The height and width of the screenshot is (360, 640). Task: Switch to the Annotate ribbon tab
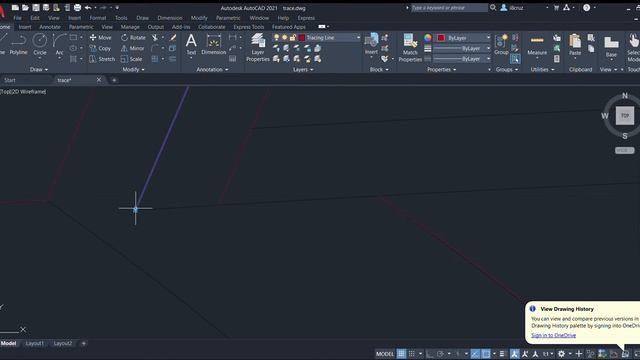click(50, 27)
